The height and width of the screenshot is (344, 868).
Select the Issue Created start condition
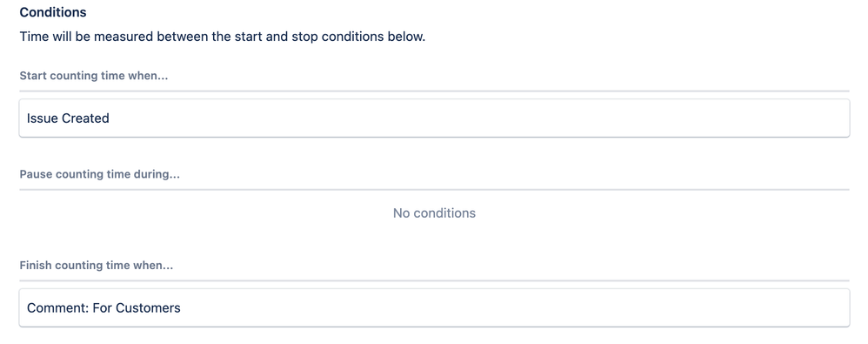434,118
